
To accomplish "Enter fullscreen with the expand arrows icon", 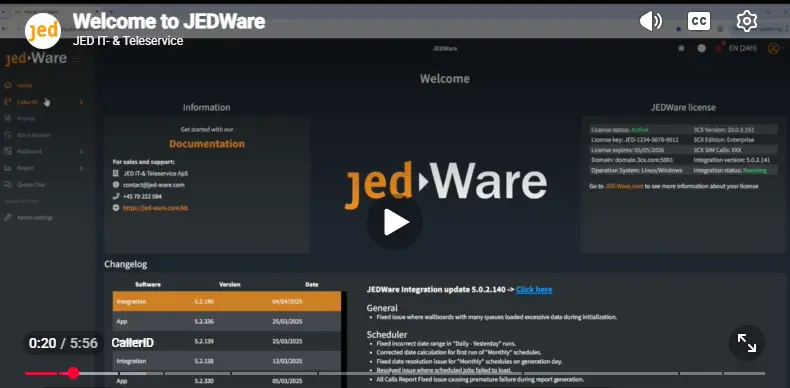I will point(747,343).
